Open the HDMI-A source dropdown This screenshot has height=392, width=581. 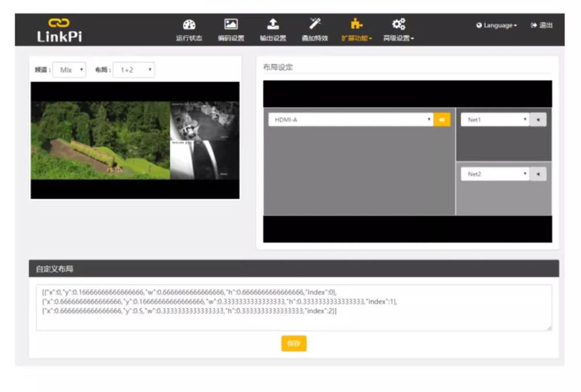[351, 120]
